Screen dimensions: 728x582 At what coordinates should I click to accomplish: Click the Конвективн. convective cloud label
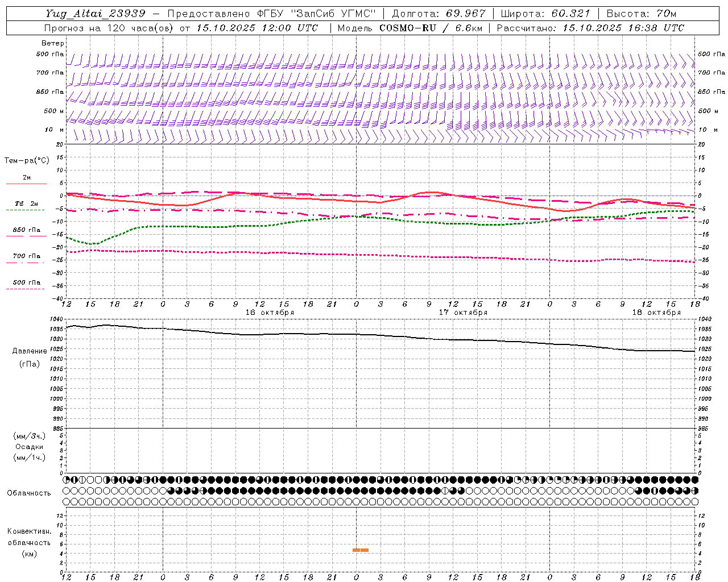pyautogui.click(x=30, y=531)
